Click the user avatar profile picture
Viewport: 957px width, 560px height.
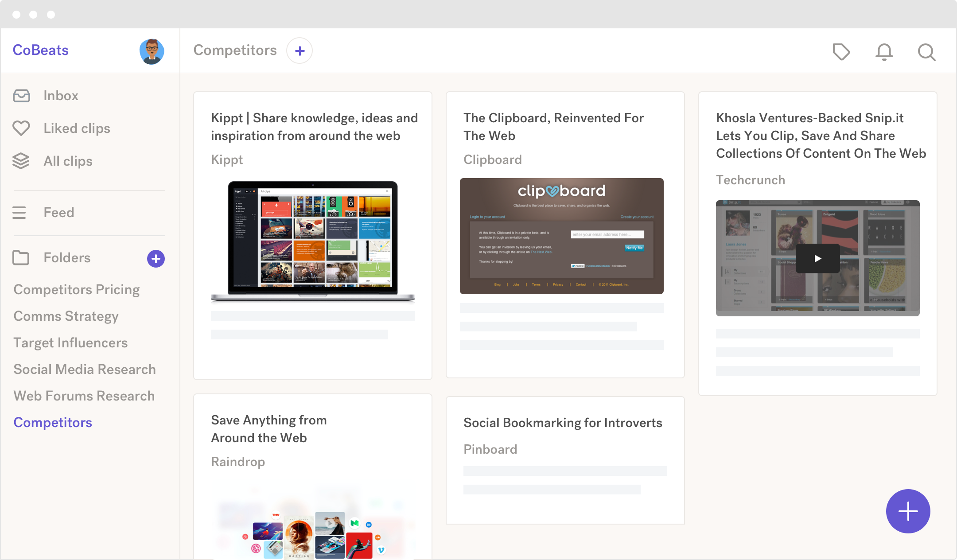(152, 51)
